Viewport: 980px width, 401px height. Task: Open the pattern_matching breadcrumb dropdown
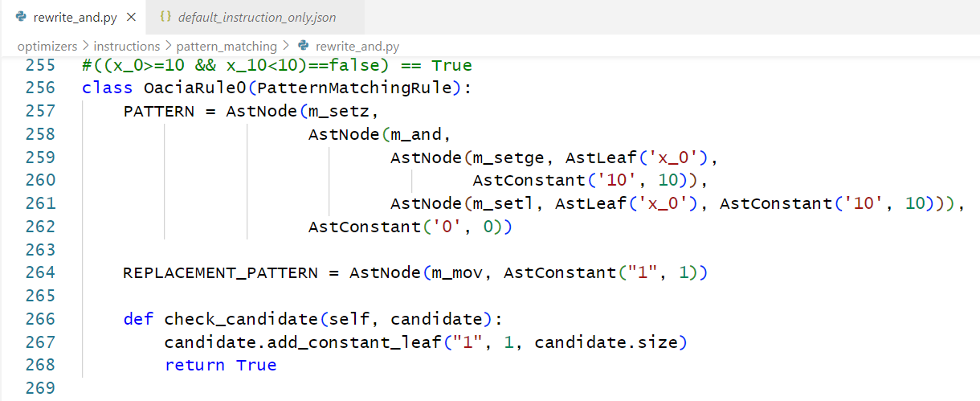[x=227, y=47]
